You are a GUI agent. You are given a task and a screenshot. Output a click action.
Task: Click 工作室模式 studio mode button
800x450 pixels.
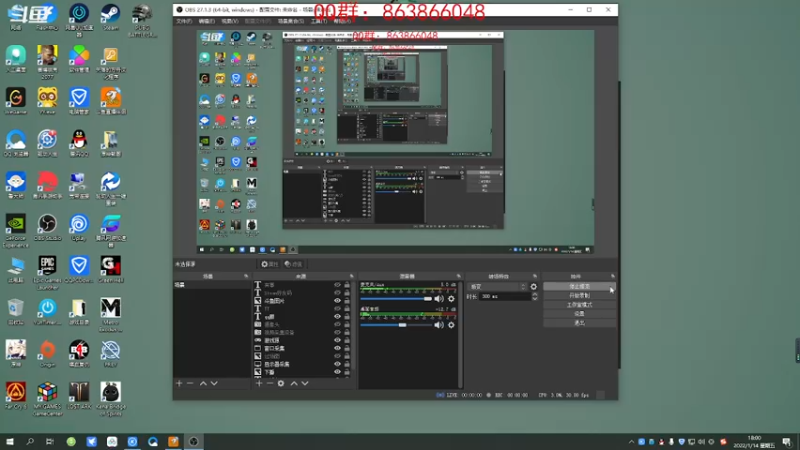[580, 305]
